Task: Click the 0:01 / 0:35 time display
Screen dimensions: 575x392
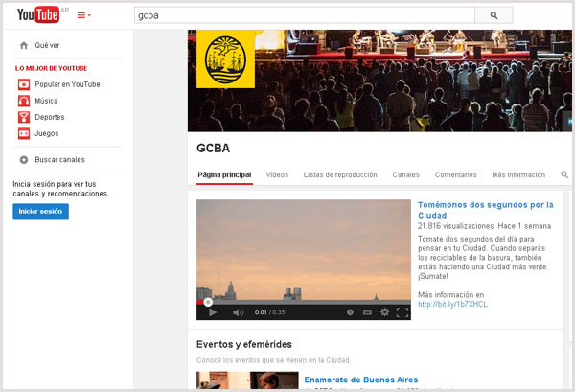Action: tap(269, 312)
